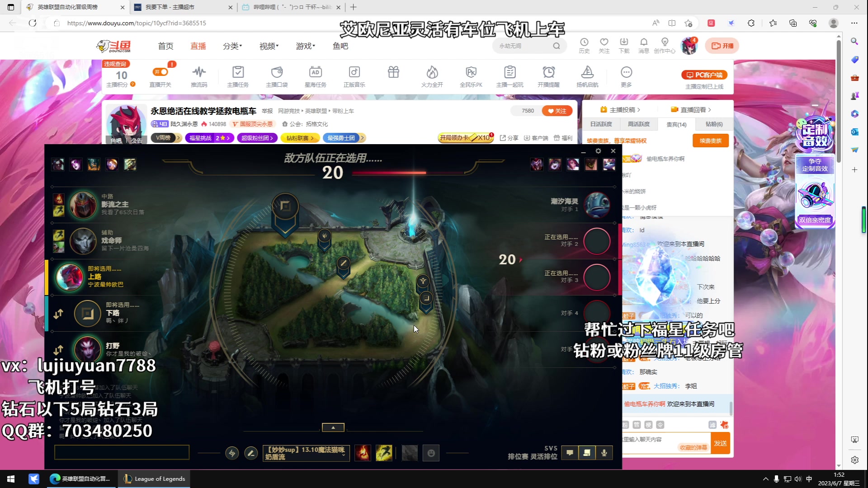Open recommended runes icon beside pencil
868x488 pixels.
point(232,453)
